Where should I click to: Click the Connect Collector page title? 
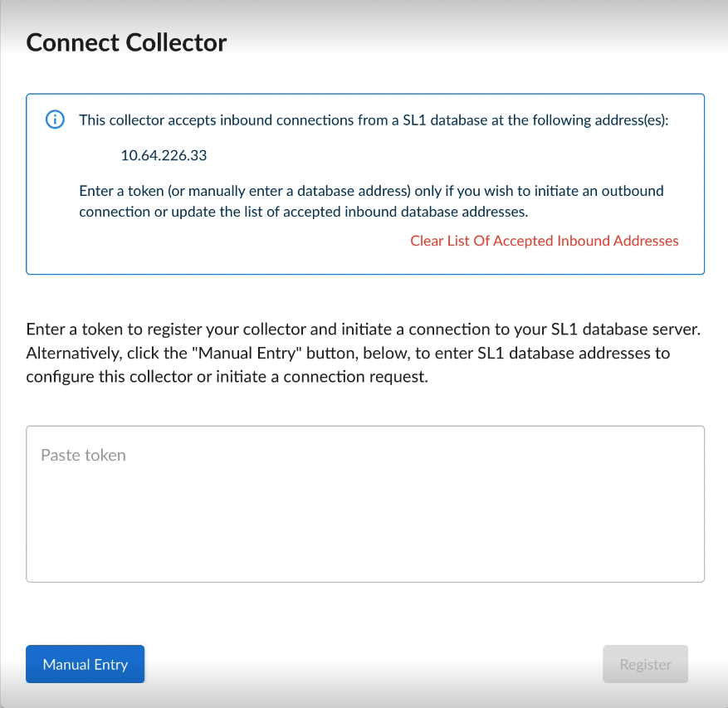coord(126,42)
